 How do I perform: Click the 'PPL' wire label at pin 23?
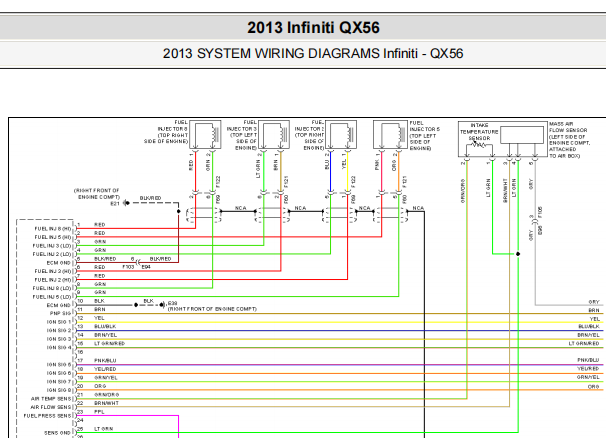[x=99, y=412]
